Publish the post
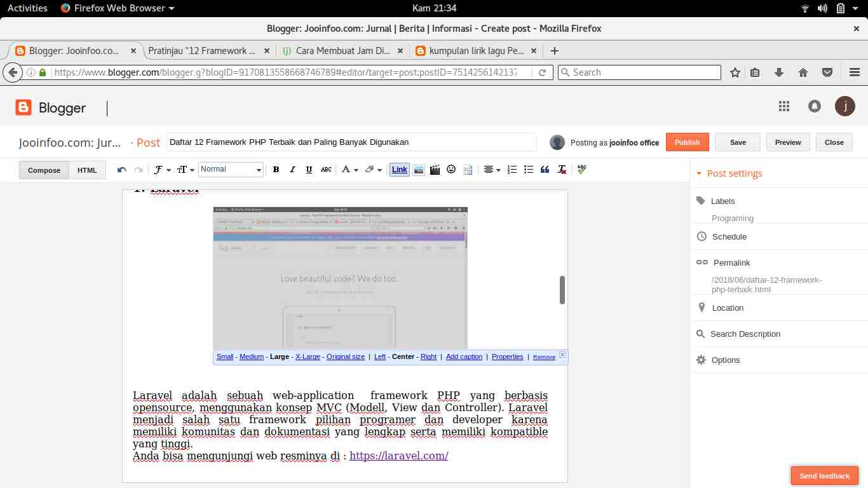This screenshot has width=868, height=488. pyautogui.click(x=687, y=142)
